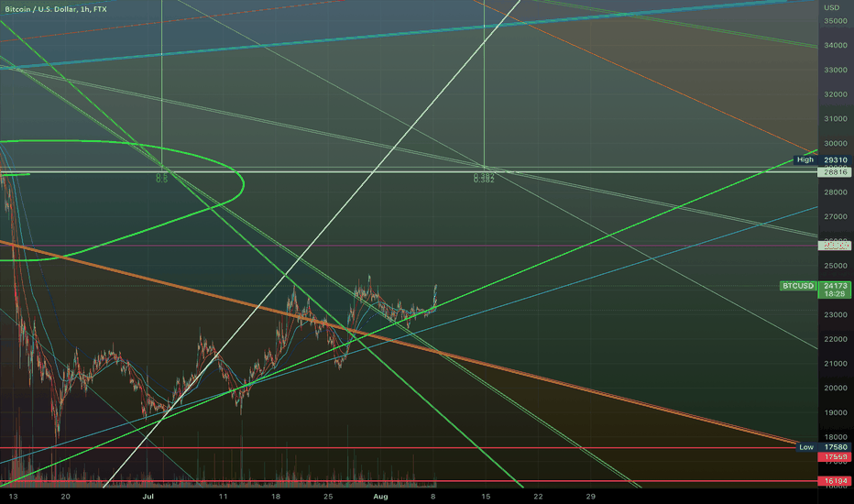Select the 33000 price axis label
Screen dimensions: 854x504
tap(835, 70)
